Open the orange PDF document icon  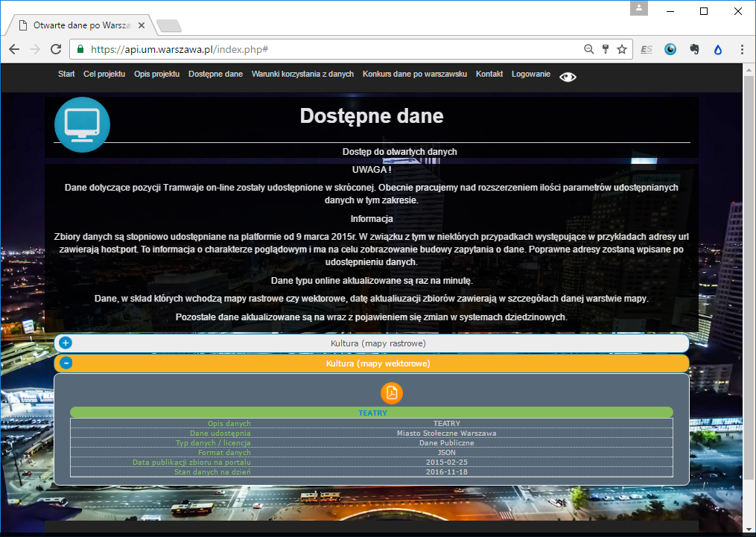tap(392, 393)
